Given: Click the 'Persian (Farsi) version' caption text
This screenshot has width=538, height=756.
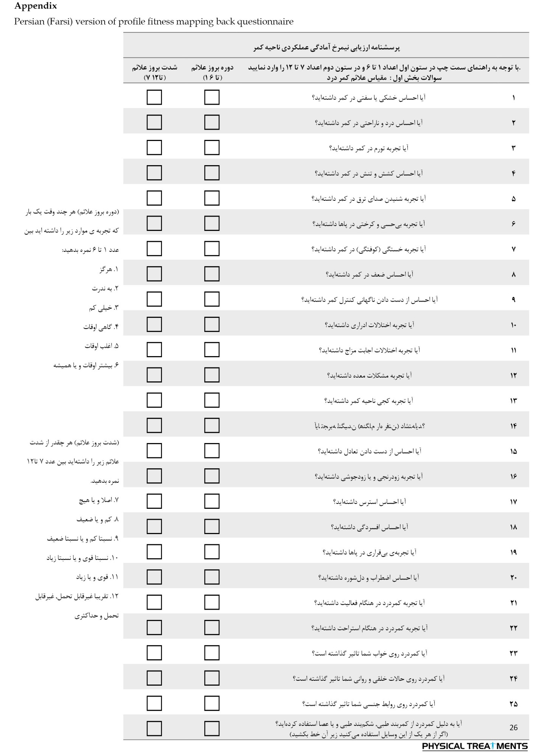Looking at the screenshot, I should click(154, 22).
